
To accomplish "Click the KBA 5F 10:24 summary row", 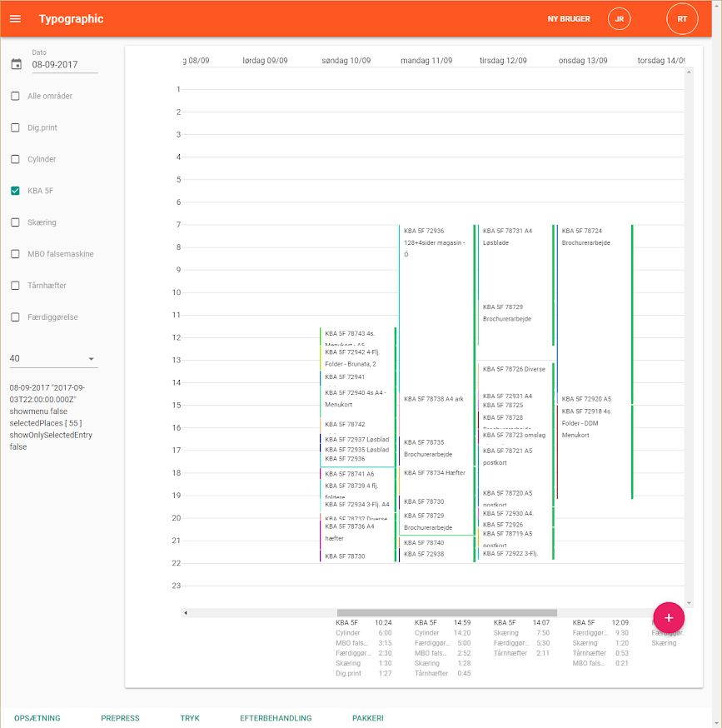I will point(364,622).
